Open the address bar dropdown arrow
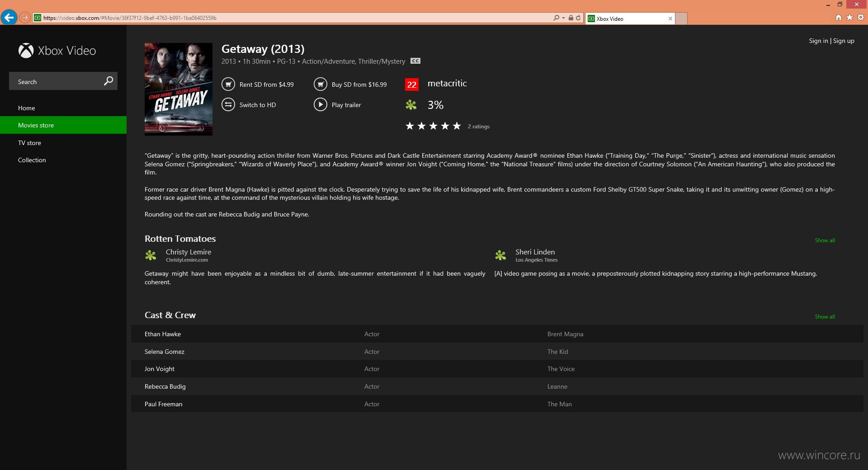Image resolution: width=868 pixels, height=470 pixels. pyautogui.click(x=563, y=18)
